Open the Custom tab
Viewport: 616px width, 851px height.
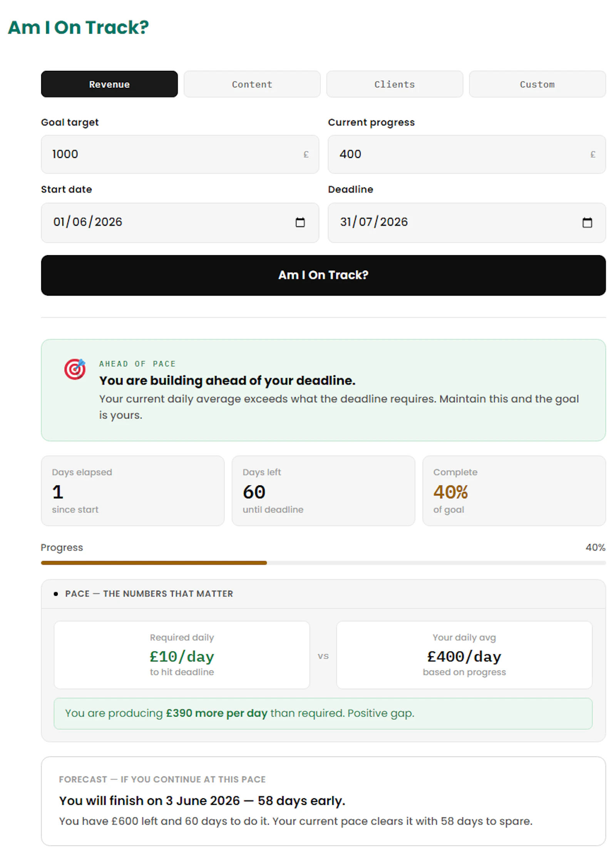[537, 84]
